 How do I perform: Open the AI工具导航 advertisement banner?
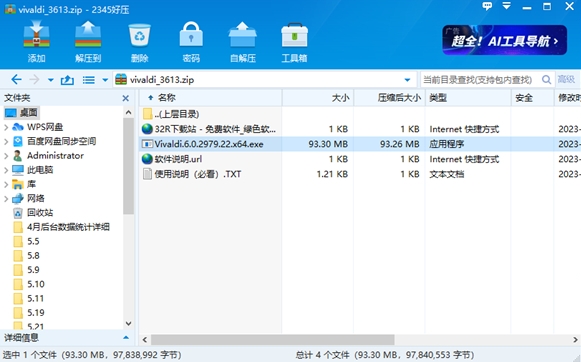point(504,40)
